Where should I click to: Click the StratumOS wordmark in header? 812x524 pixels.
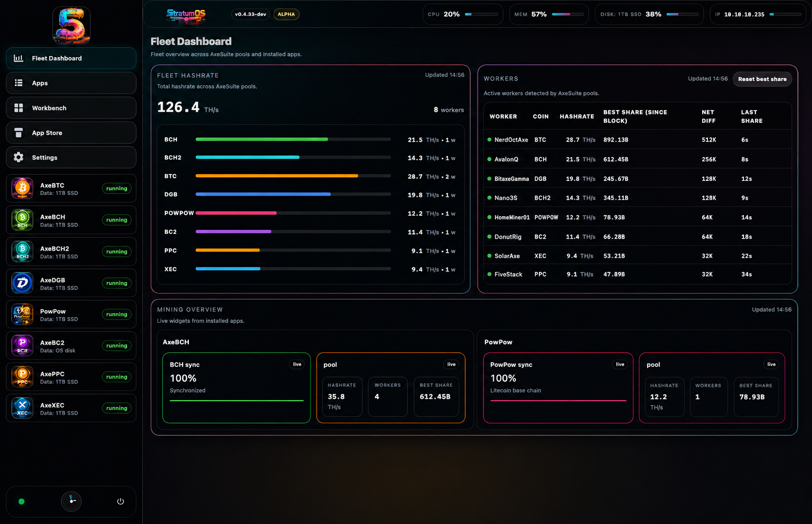[186, 16]
